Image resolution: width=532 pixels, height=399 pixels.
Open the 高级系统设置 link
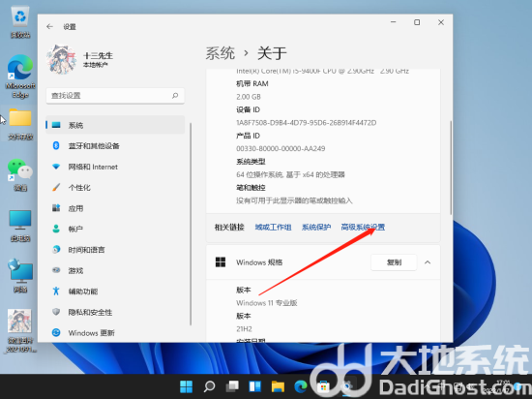point(363,228)
